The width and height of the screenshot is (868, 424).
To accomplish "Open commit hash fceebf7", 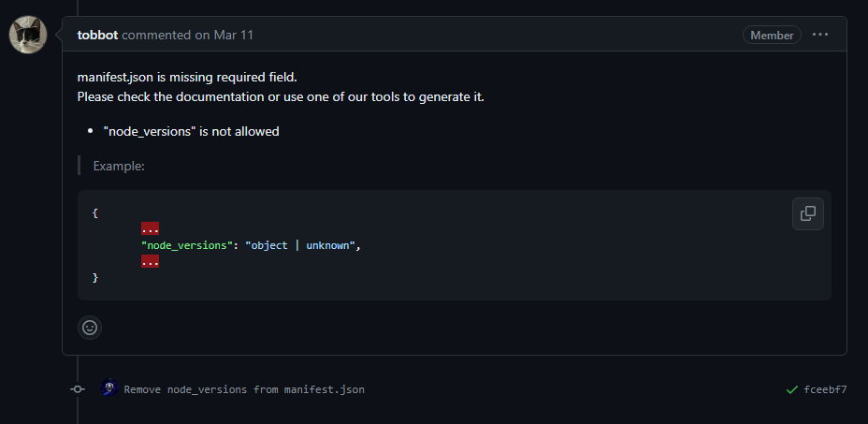I will point(825,389).
